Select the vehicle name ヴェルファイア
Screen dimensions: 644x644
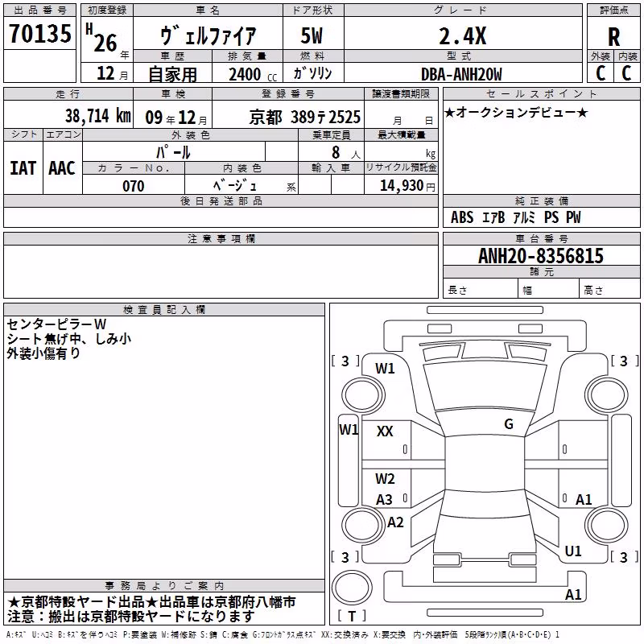coord(208,35)
